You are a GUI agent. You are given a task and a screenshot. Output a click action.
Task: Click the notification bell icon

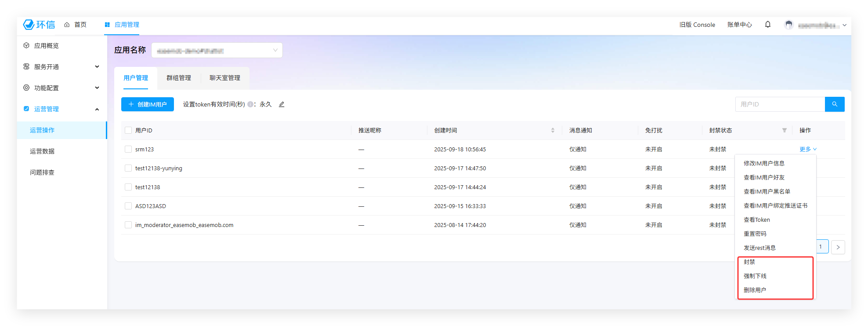click(767, 25)
